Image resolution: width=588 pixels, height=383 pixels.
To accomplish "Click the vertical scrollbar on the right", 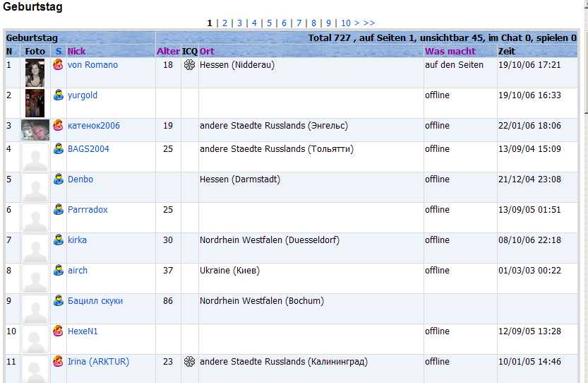I will pos(583,212).
